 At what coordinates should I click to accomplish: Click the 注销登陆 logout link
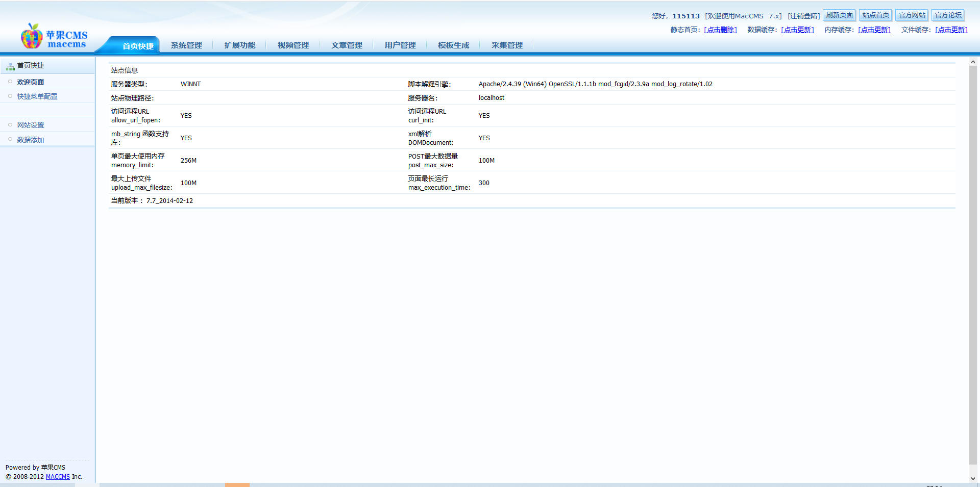(x=803, y=16)
